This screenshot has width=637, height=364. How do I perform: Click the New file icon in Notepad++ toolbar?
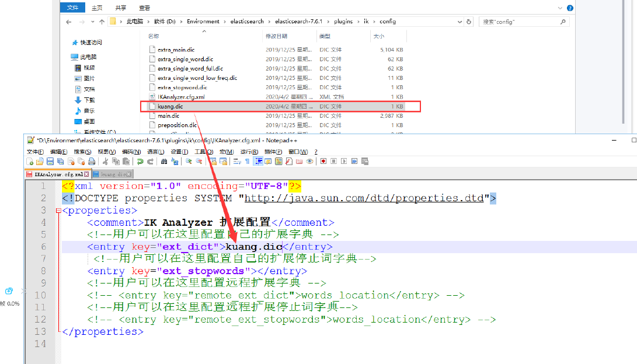(30, 162)
